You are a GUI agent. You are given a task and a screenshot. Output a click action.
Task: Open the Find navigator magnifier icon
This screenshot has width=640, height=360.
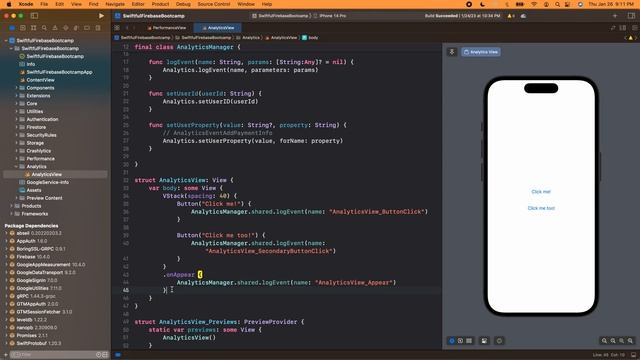(44, 28)
